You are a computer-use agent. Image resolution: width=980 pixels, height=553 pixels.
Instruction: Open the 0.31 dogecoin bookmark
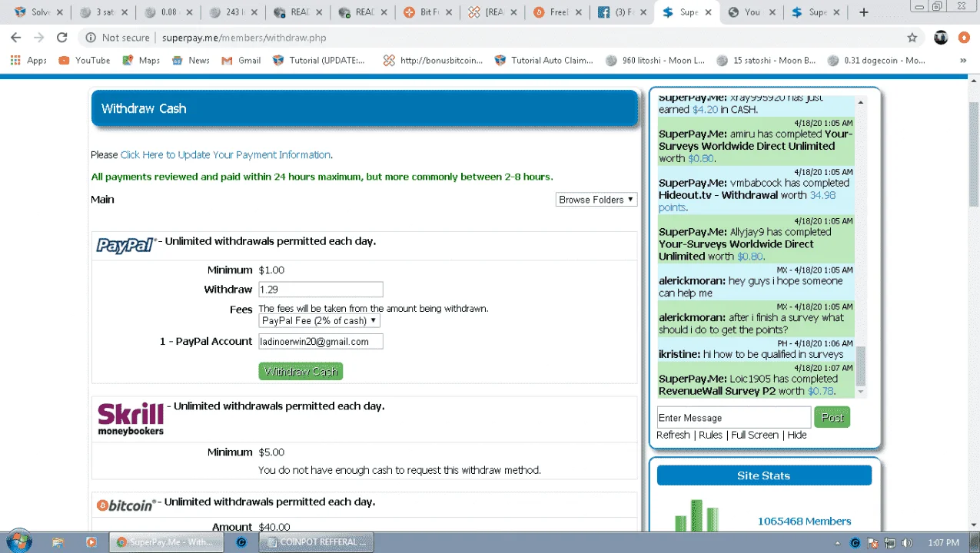point(876,60)
